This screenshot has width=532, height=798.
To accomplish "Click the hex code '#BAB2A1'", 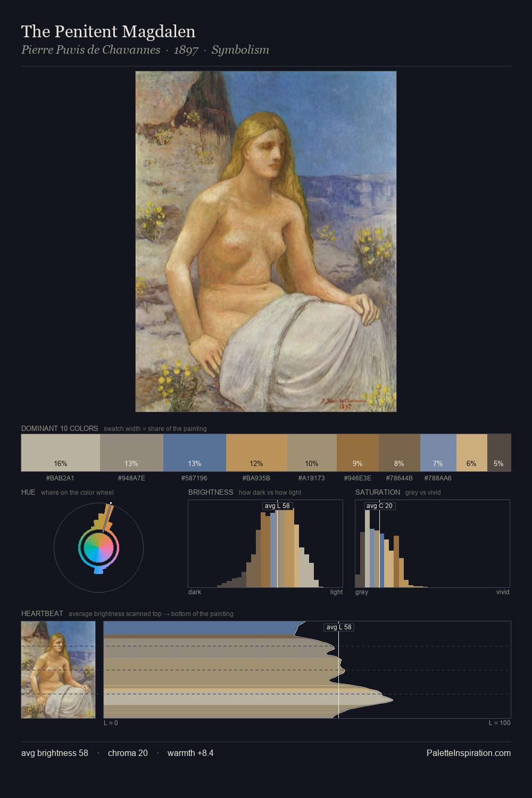I will coord(60,478).
